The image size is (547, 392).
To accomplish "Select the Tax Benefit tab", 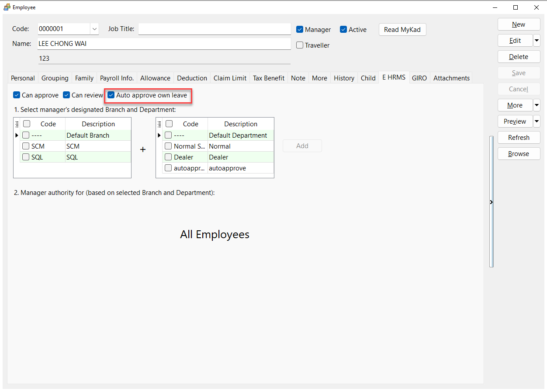I will click(x=268, y=78).
